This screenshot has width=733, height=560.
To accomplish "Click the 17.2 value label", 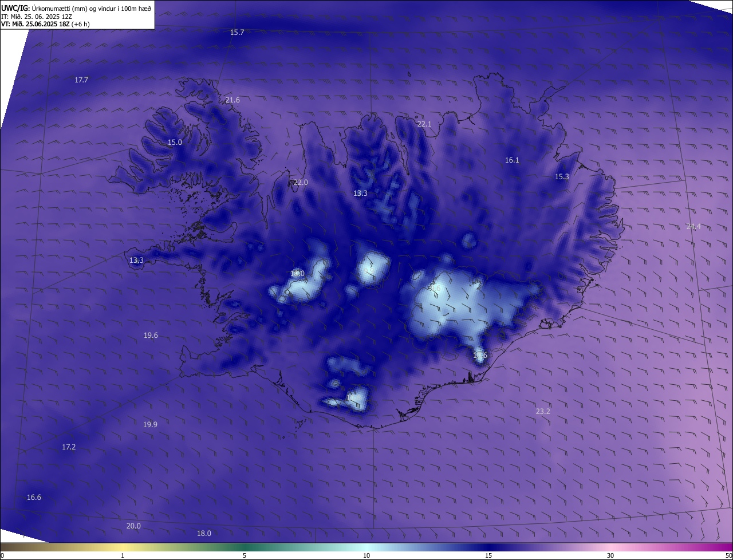I will point(69,447).
